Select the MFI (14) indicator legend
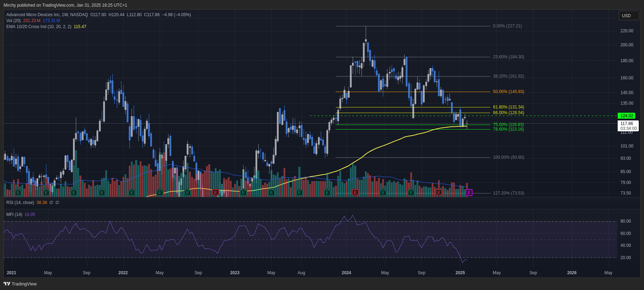 (x=14, y=215)
